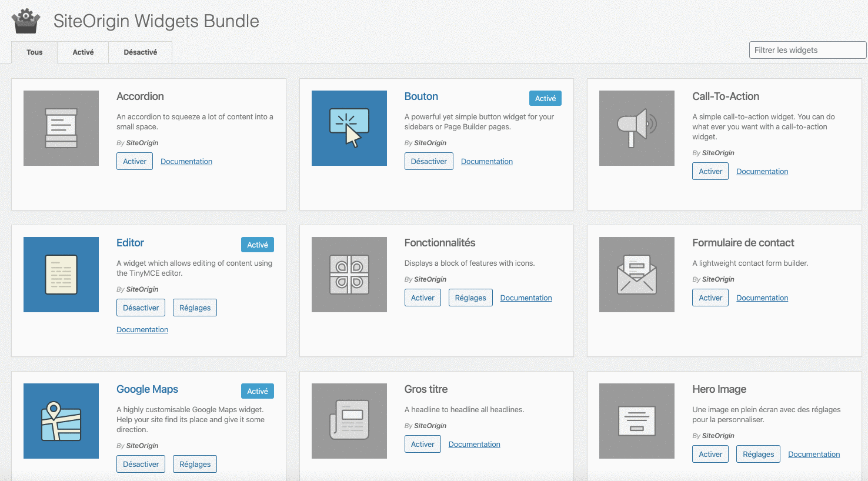Click the SiteOrigin gear logo icon
This screenshot has width=868, height=481.
25,21
